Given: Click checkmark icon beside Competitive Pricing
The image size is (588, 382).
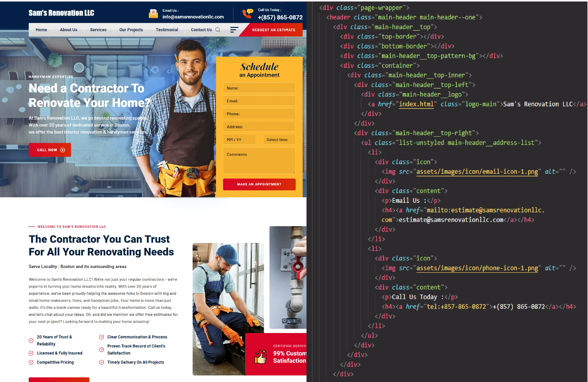Looking at the screenshot, I should (31, 362).
